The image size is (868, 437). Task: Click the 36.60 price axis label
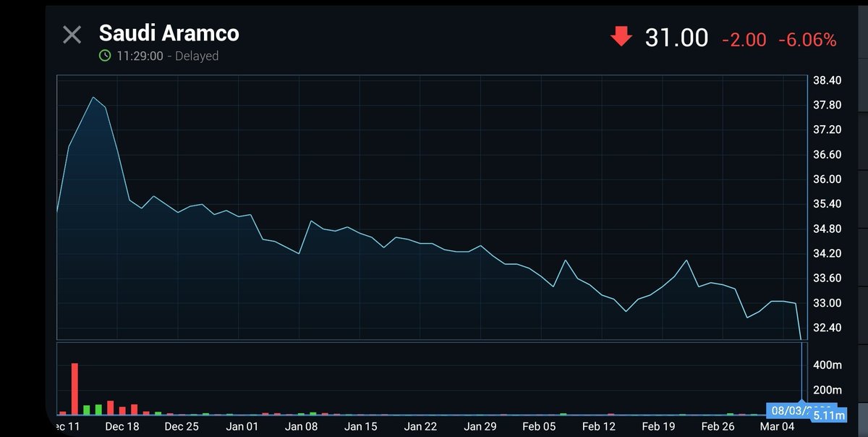(x=827, y=155)
